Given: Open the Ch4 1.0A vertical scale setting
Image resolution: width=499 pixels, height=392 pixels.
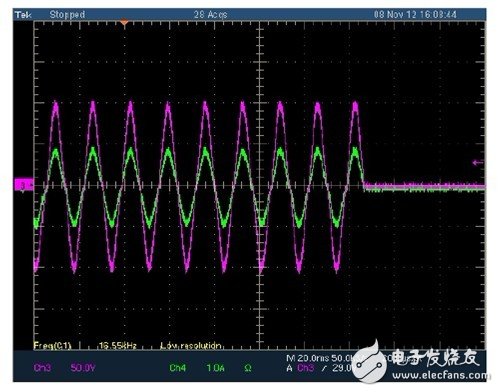Looking at the screenshot, I should pos(215,368).
